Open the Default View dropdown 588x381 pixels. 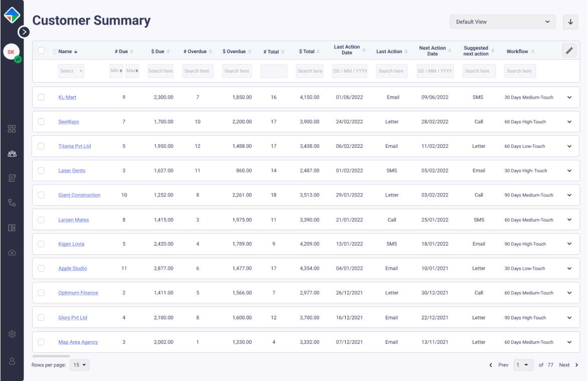tap(502, 22)
